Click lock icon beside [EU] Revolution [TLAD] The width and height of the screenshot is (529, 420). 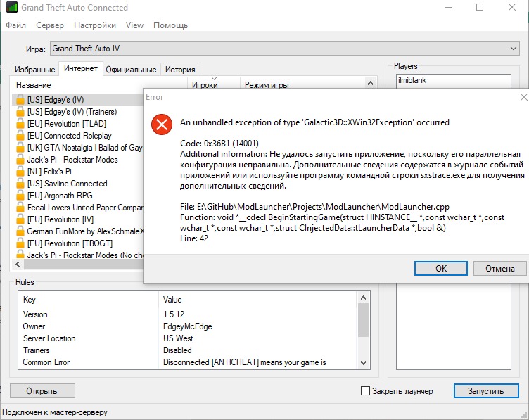pos(20,124)
